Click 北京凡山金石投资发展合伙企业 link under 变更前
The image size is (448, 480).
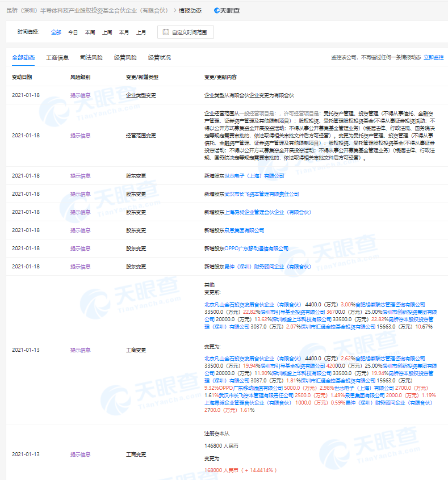(x=253, y=305)
